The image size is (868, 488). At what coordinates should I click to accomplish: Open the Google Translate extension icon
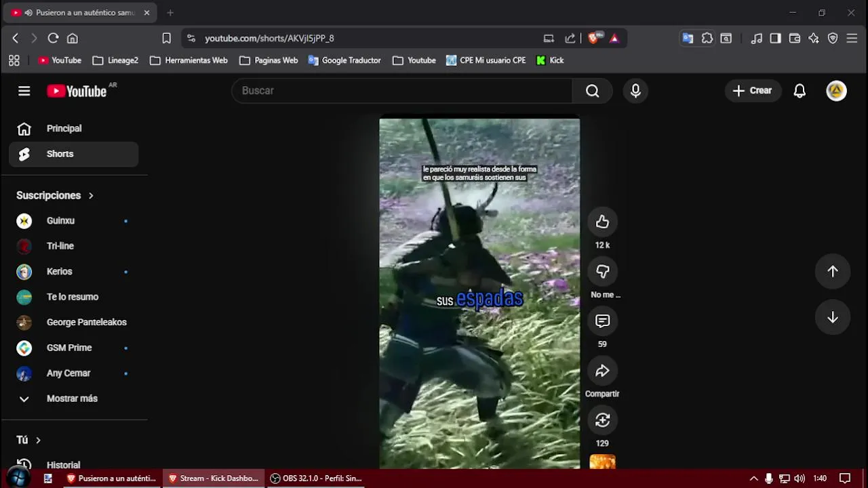point(688,39)
